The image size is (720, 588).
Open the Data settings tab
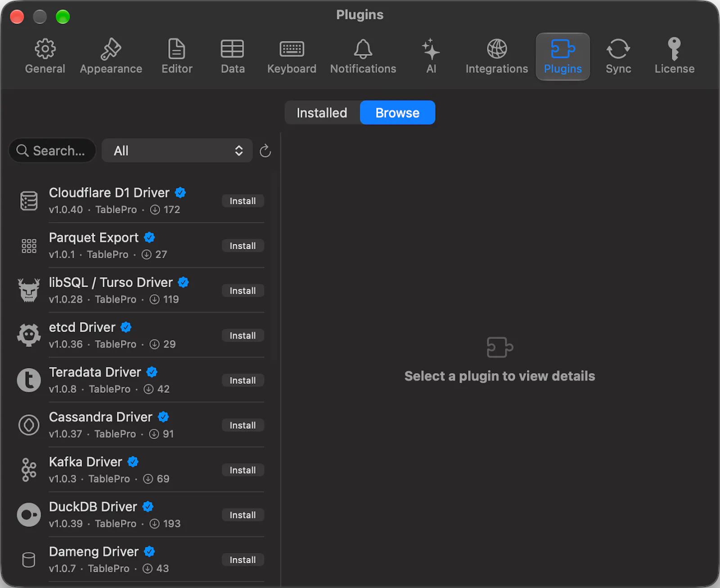tap(233, 57)
